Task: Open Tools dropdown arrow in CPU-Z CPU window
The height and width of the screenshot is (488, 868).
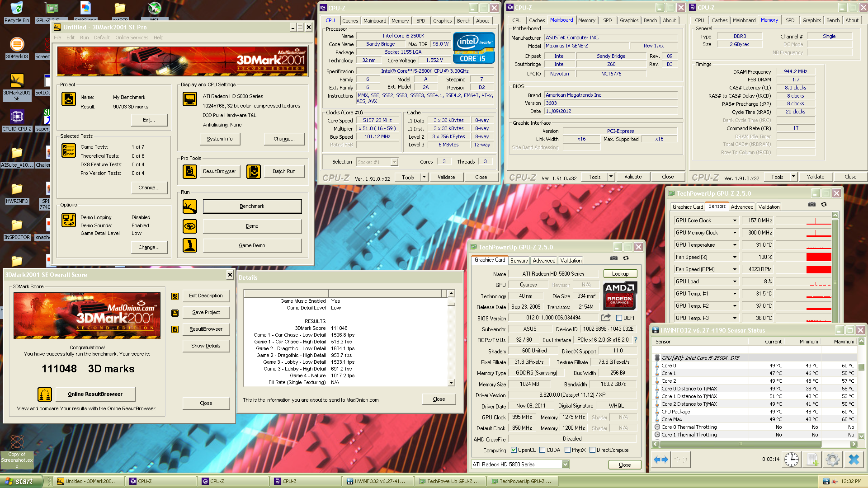Action: 424,177
